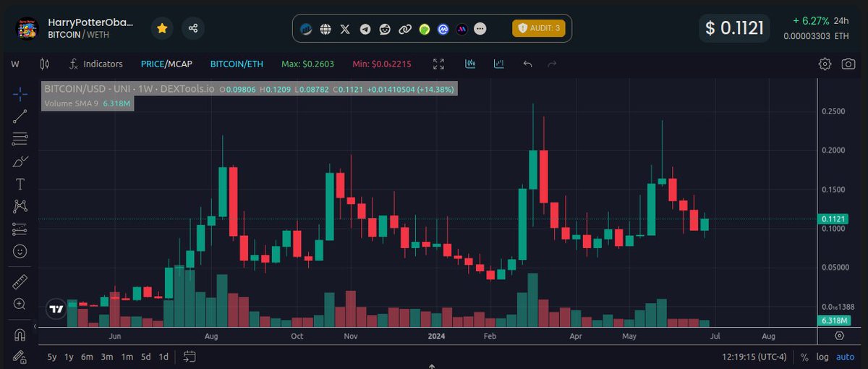Select the ruler measure tool
This screenshot has height=369, width=868.
coord(20,282)
